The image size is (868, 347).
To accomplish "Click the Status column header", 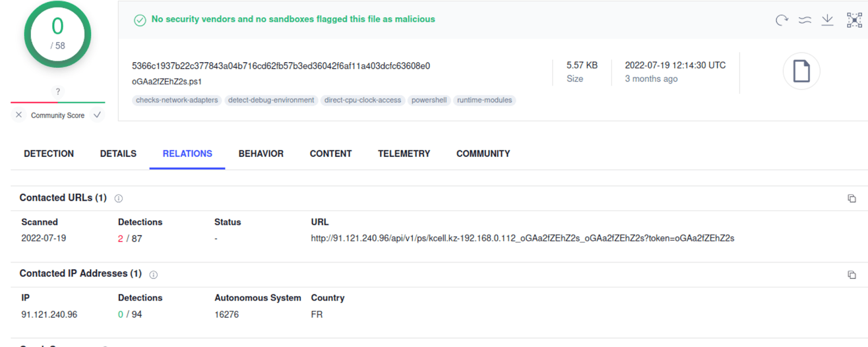I will [x=227, y=222].
